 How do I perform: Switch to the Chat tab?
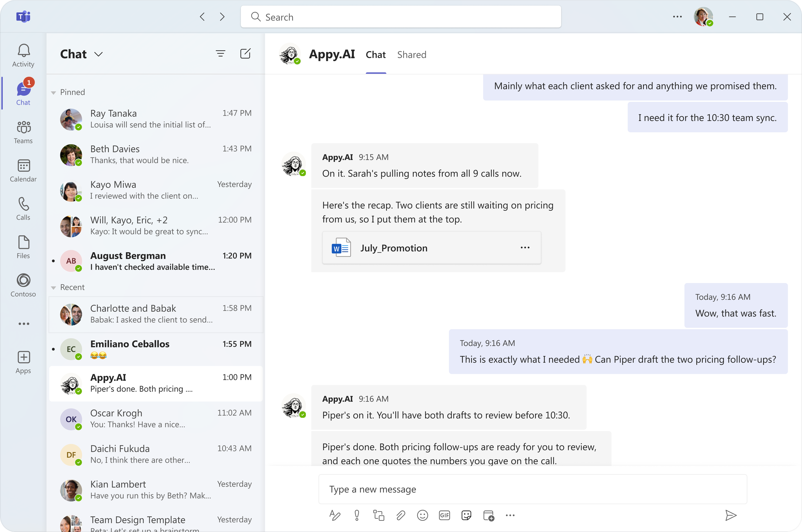click(x=375, y=55)
